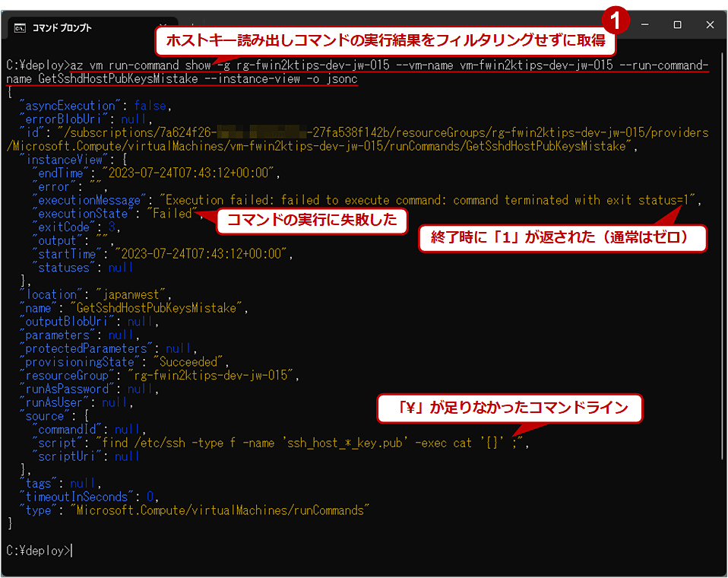Click the コマンドの実行に失敗した annotation callout

coord(312,221)
